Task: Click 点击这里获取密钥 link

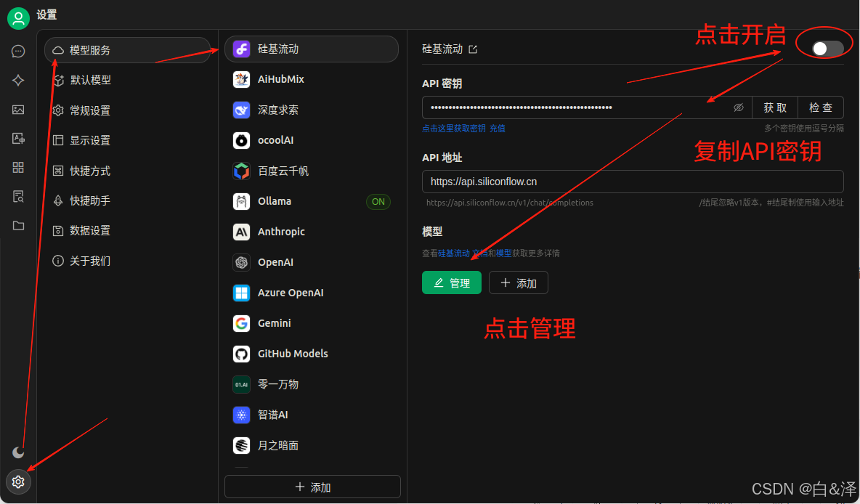Action: coord(453,129)
